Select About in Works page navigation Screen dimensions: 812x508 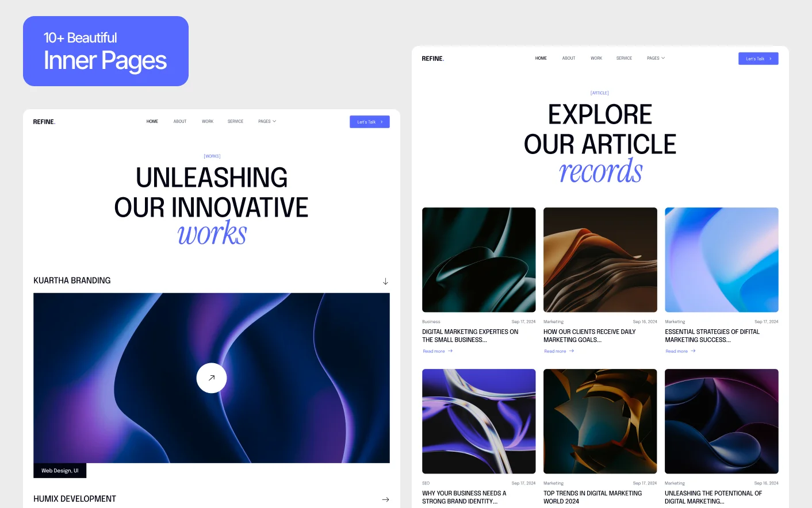tap(180, 121)
